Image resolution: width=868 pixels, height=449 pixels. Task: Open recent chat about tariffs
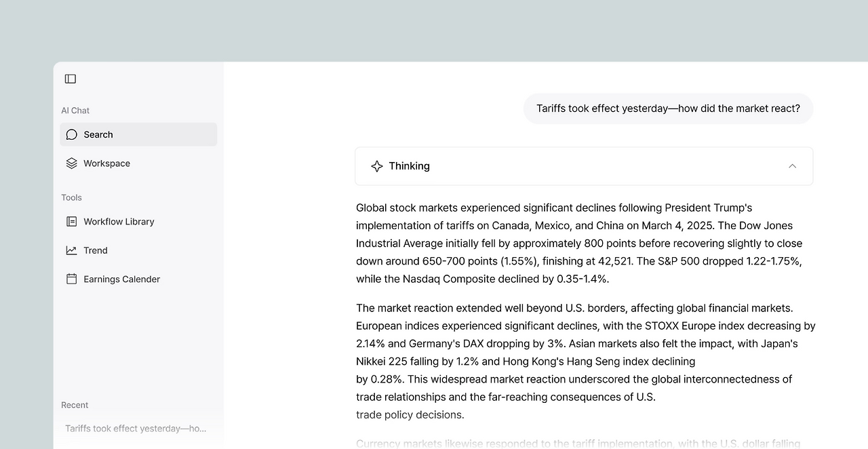[x=136, y=429]
